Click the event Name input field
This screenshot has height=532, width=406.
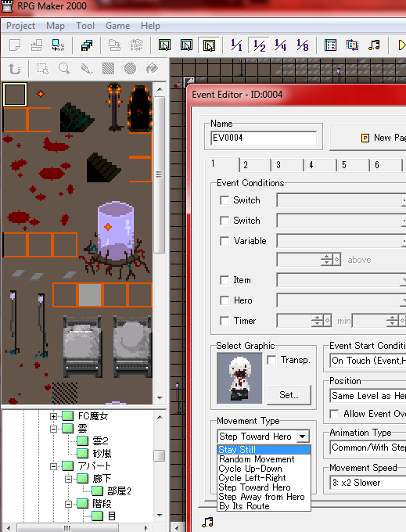(264, 138)
